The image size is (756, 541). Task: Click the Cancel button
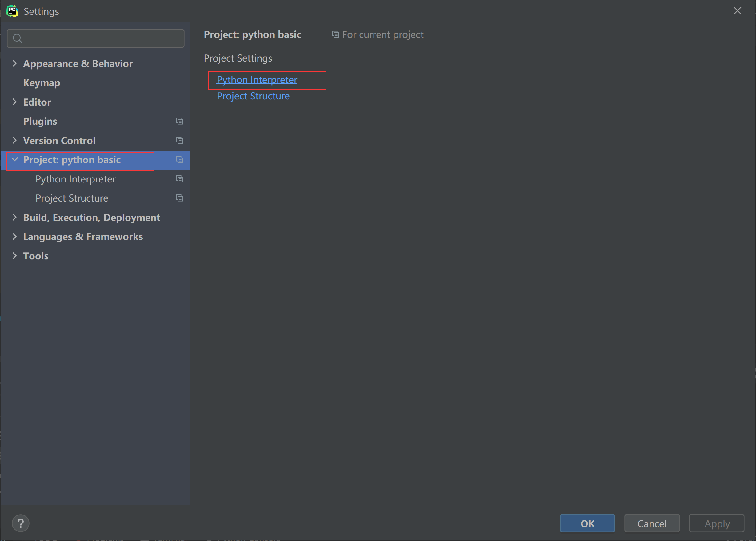[x=652, y=523]
